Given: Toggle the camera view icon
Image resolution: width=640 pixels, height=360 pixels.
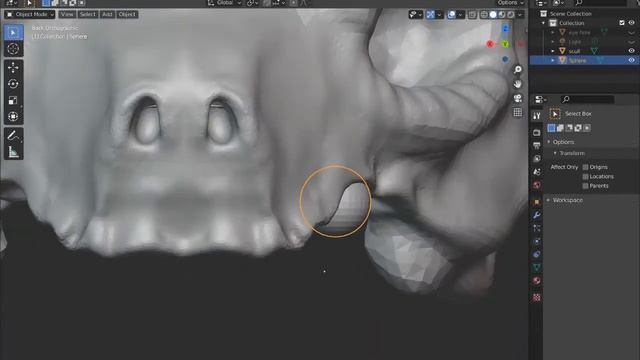Looking at the screenshot, I should pos(518,98).
